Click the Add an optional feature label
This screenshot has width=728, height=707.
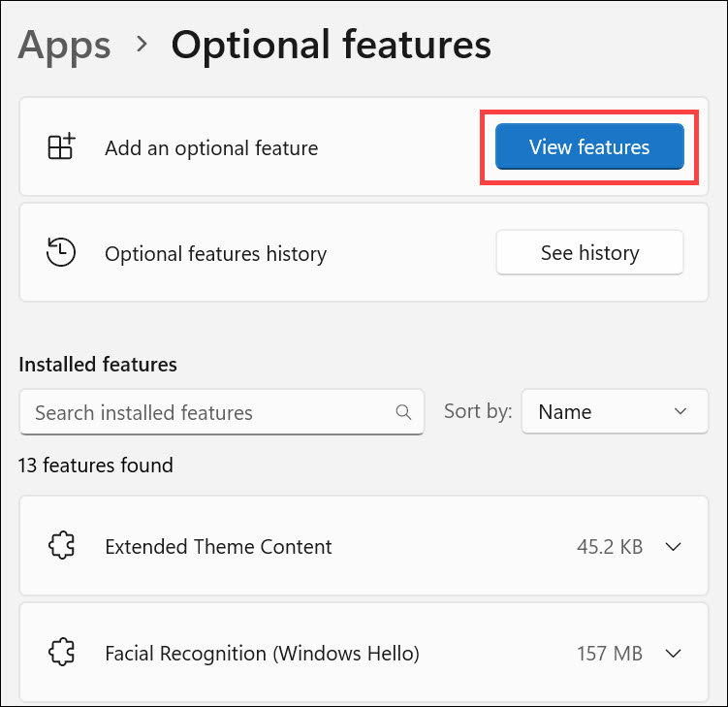click(x=211, y=148)
